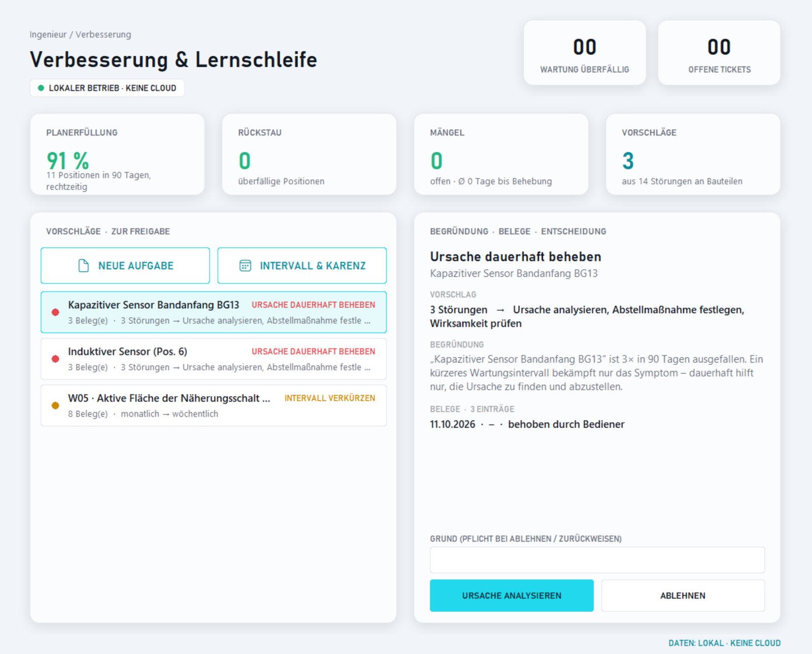The height and width of the screenshot is (654, 812).
Task: Go to Ingenieur in the breadcrumb
Action: tap(48, 35)
